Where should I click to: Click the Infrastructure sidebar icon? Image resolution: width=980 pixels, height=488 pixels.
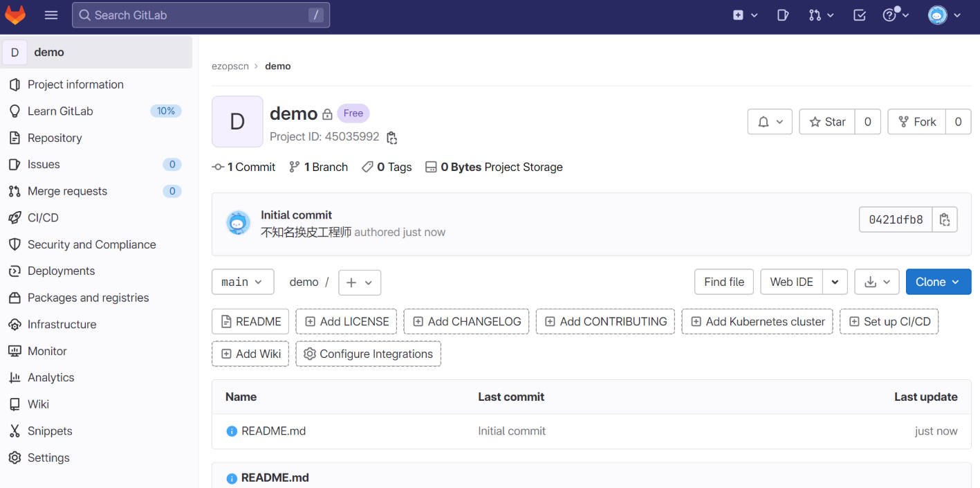(x=15, y=324)
